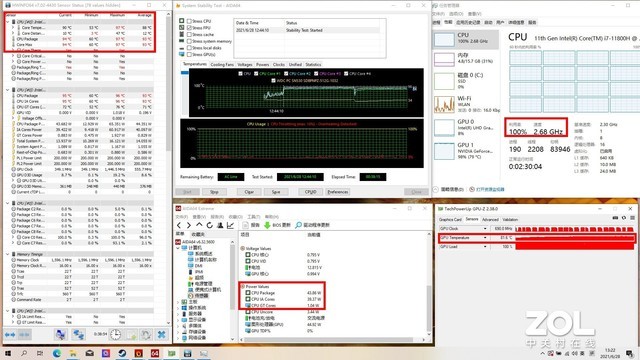Switch to the Cooling Fans tab
This screenshot has height=360, width=640.
pyautogui.click(x=222, y=64)
